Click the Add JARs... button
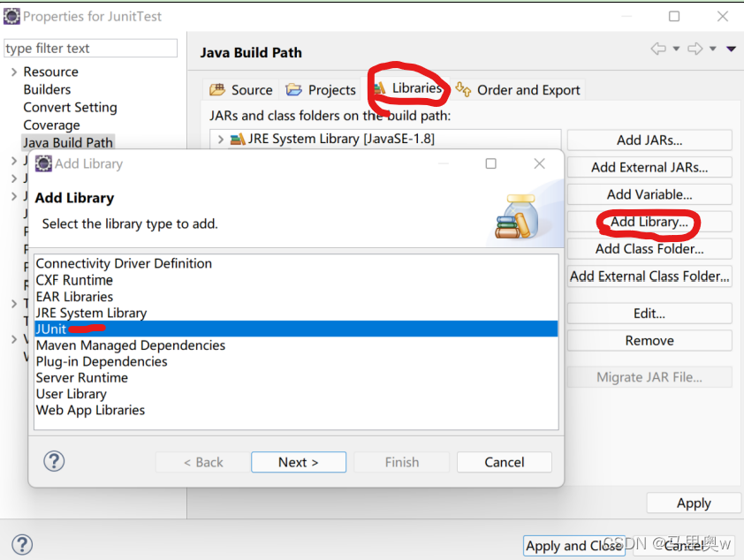The width and height of the screenshot is (744, 560). pos(649,140)
